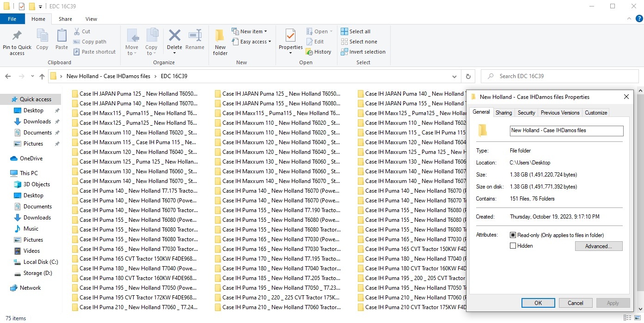Click the Rename icon in Organize group
This screenshot has height=323, width=644.
(195, 36)
